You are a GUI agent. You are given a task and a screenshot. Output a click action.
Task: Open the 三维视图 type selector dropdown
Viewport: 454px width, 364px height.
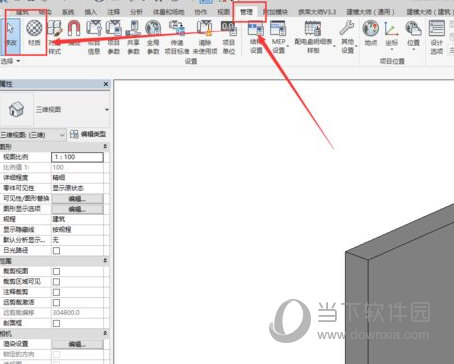(x=107, y=110)
